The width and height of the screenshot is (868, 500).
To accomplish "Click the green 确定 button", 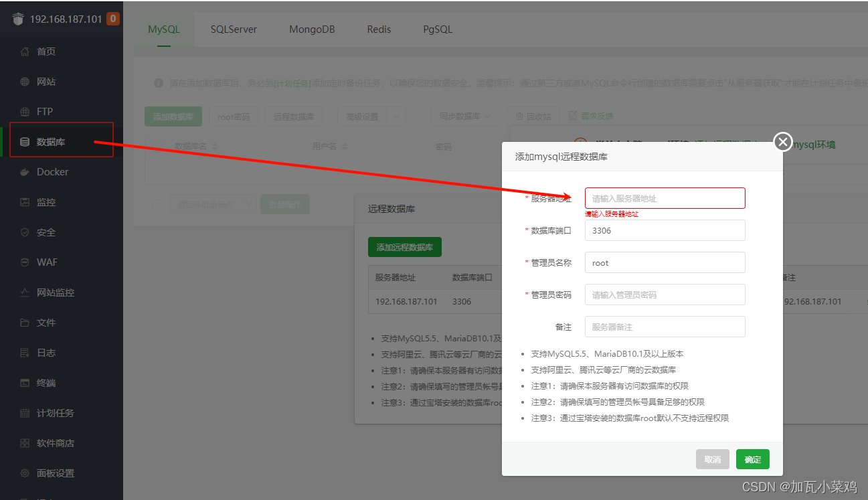I will 753,459.
